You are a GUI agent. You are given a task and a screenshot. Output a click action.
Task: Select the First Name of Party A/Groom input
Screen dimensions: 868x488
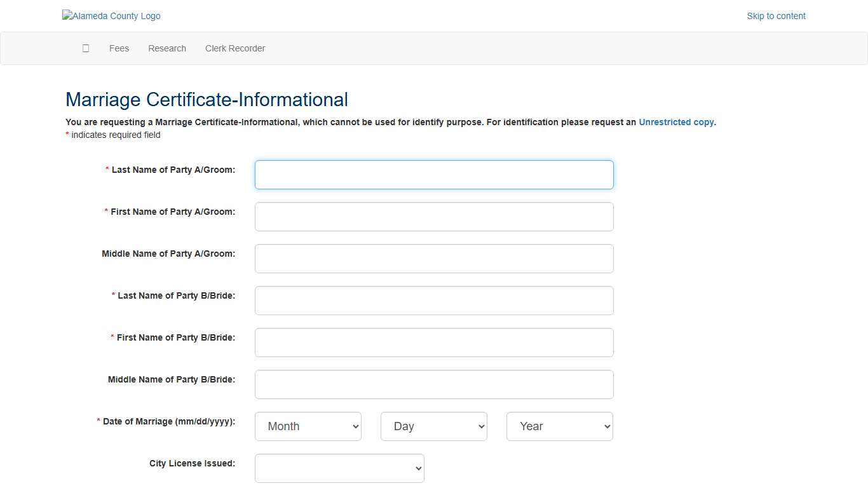pos(434,217)
